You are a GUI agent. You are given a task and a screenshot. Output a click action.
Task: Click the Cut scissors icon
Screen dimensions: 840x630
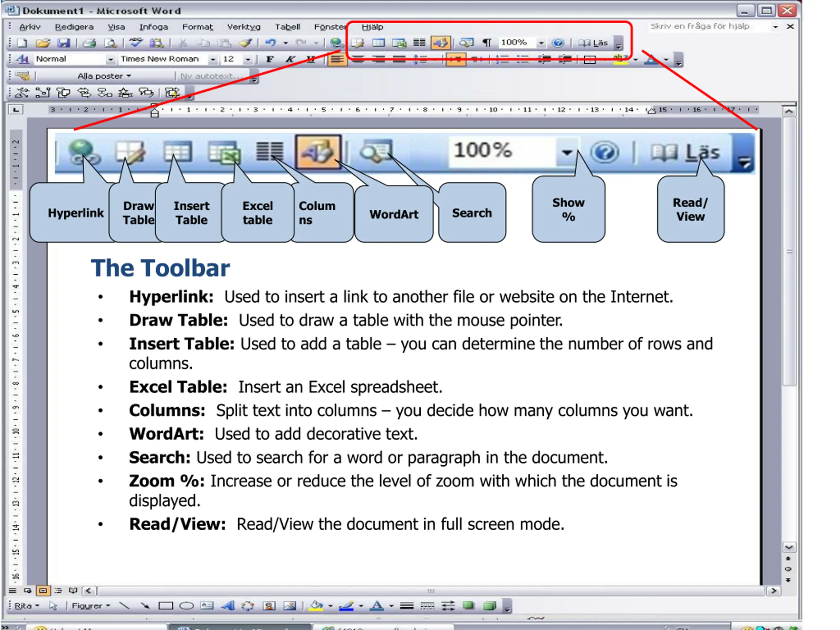click(182, 43)
